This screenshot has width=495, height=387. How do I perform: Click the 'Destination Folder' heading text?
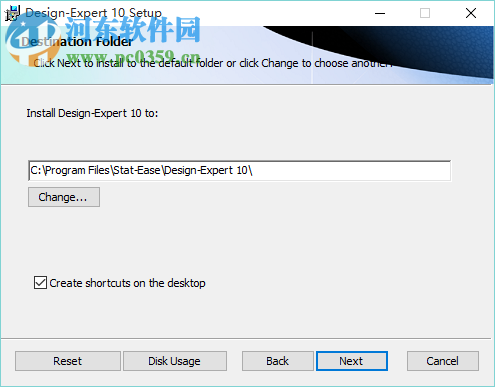(77, 42)
